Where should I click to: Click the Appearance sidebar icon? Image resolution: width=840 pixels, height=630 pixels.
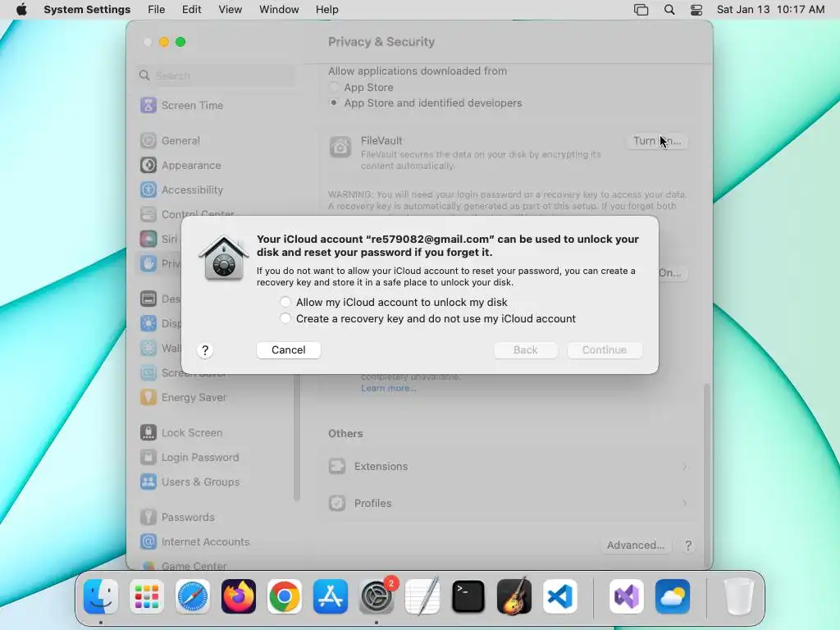[148, 165]
